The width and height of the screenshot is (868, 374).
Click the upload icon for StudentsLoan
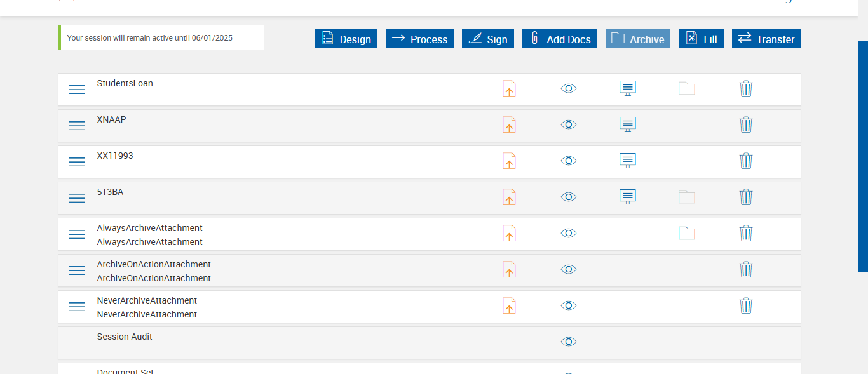pyautogui.click(x=509, y=88)
